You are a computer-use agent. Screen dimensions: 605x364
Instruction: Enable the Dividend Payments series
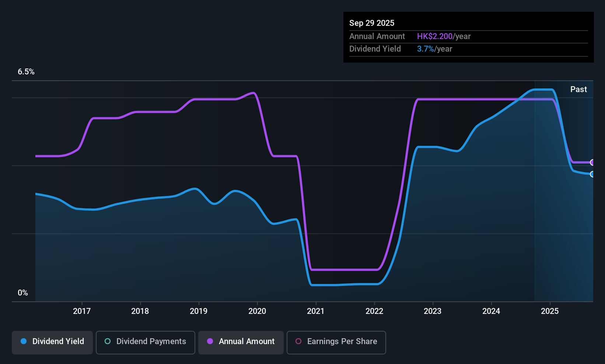146,342
